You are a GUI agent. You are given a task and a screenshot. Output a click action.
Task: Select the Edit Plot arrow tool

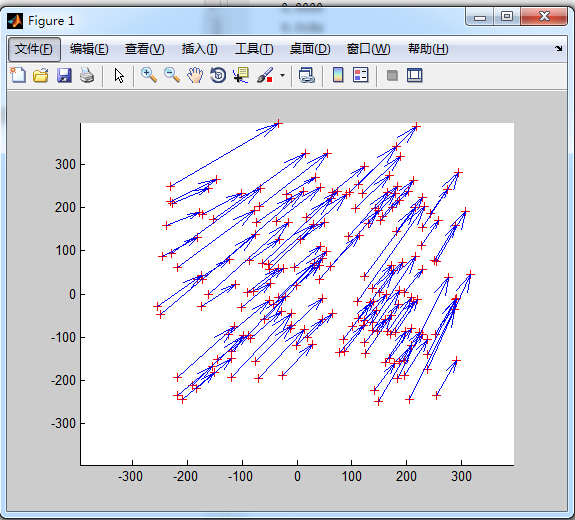[119, 76]
